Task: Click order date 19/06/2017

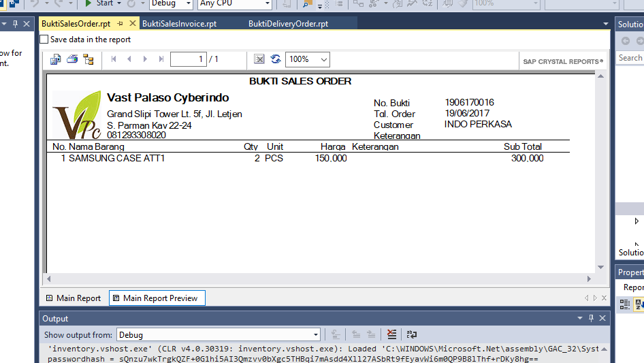Action: (467, 113)
